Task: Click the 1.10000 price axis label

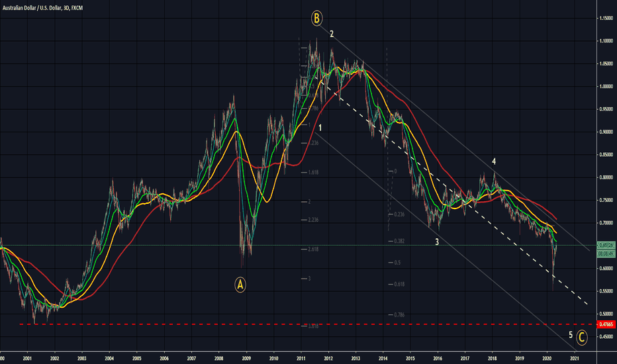Action: [606, 41]
